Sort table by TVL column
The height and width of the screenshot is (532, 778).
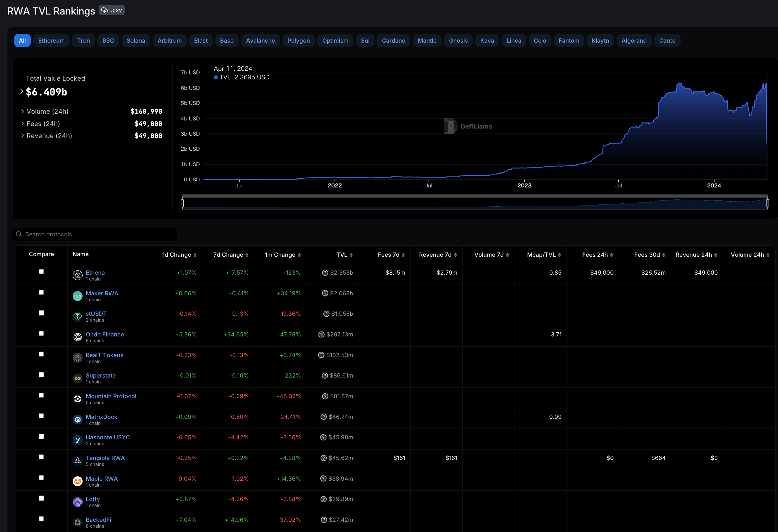(x=344, y=255)
